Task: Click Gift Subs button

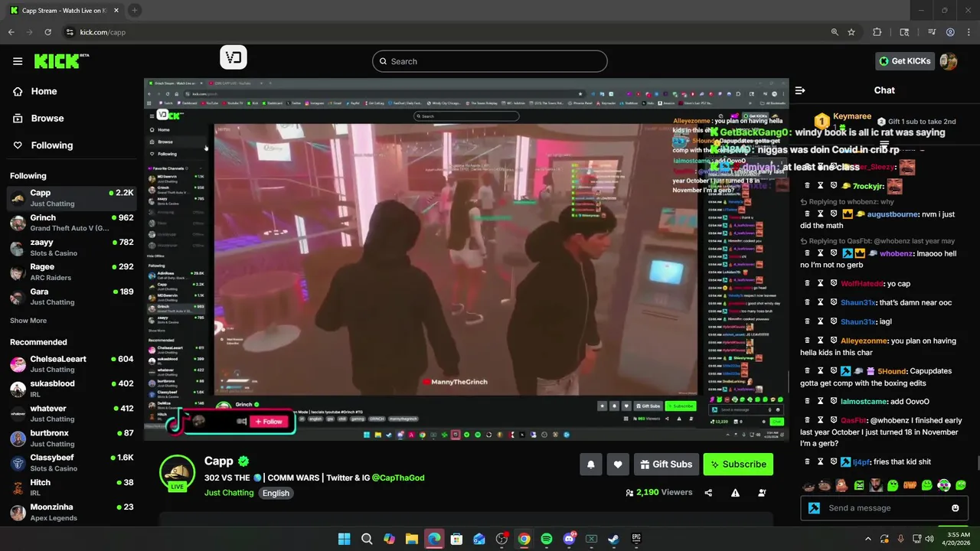Action: tap(665, 464)
